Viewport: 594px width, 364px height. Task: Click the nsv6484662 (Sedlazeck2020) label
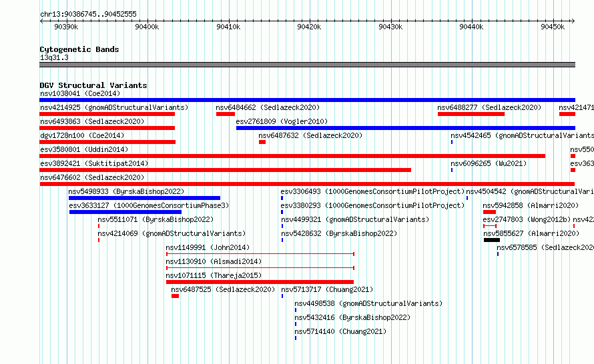[x=268, y=107]
